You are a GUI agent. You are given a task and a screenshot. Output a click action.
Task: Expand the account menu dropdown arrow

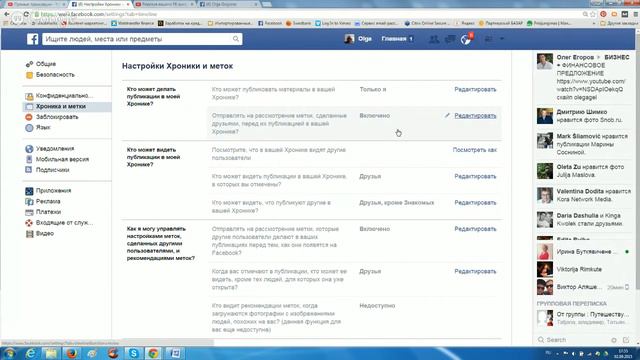pos(502,39)
